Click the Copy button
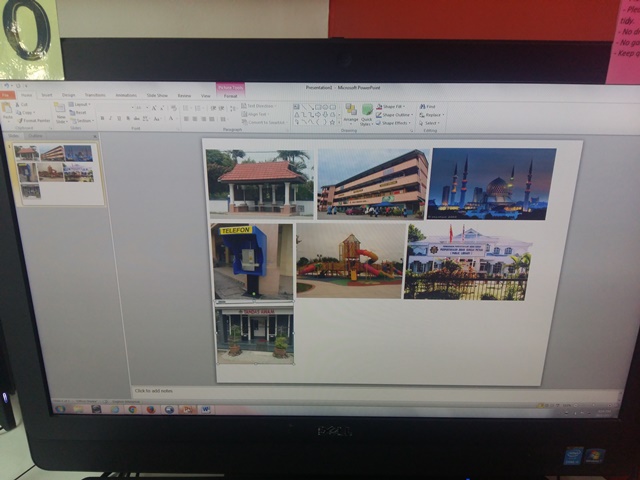Screen dimensions: 640x480 26,112
